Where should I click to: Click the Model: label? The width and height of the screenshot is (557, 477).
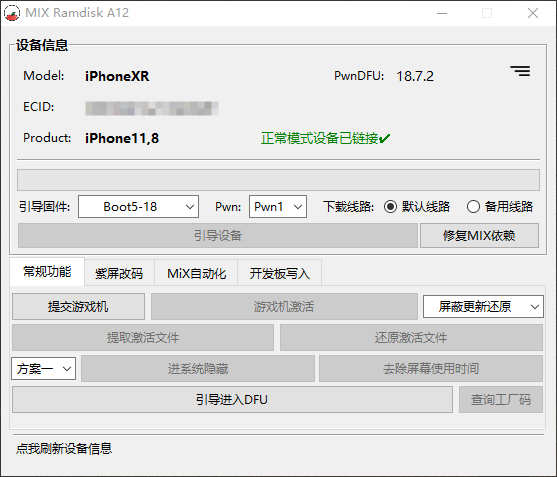44,76
